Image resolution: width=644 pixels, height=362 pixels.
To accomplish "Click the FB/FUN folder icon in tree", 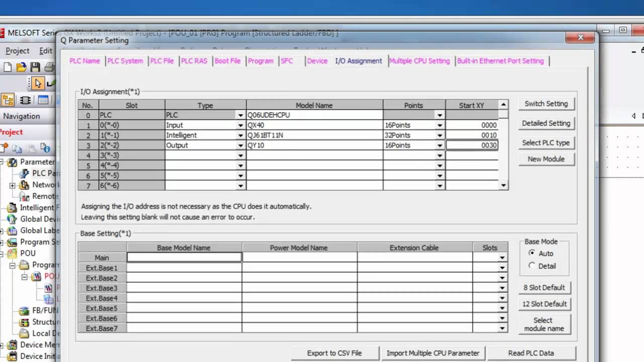I will pos(24,311).
